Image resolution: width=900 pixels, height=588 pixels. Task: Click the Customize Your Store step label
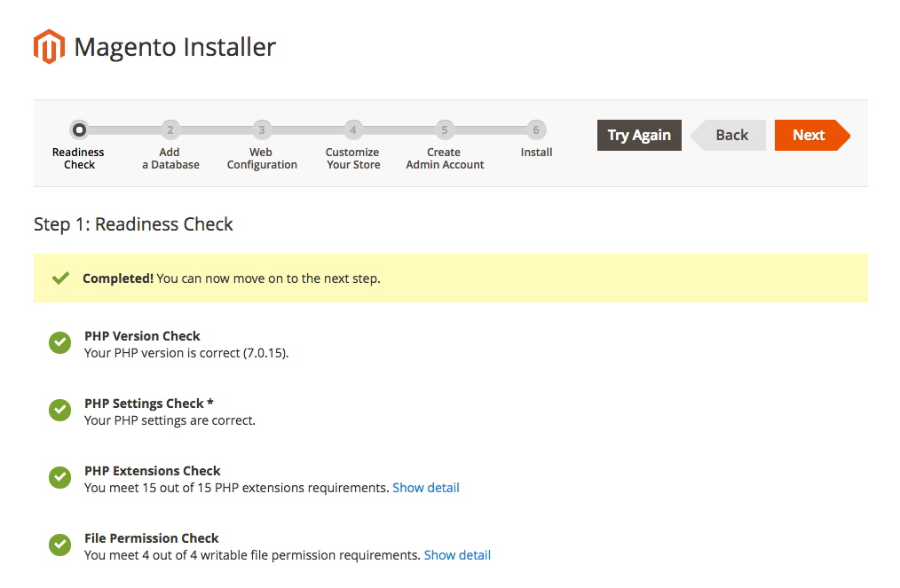click(x=353, y=159)
